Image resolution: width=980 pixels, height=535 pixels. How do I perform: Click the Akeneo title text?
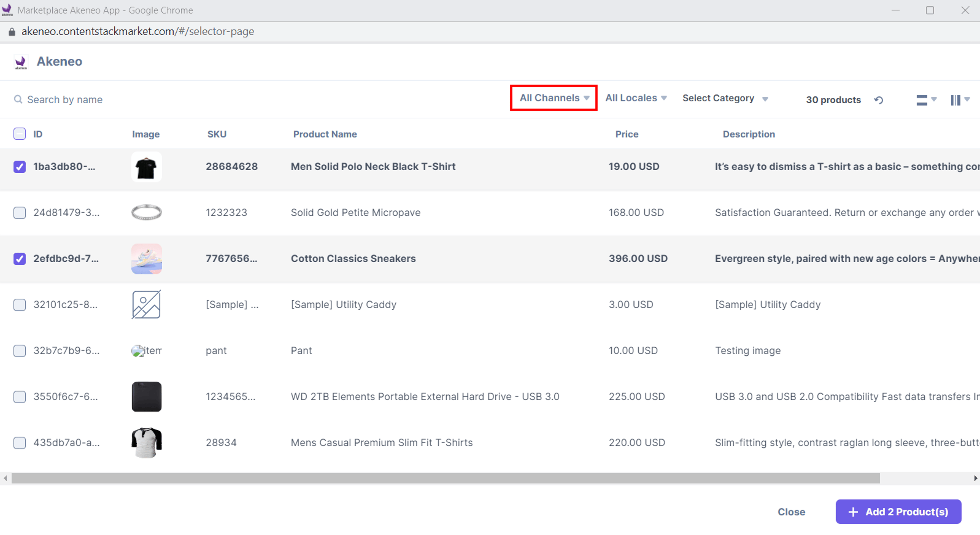tap(59, 61)
